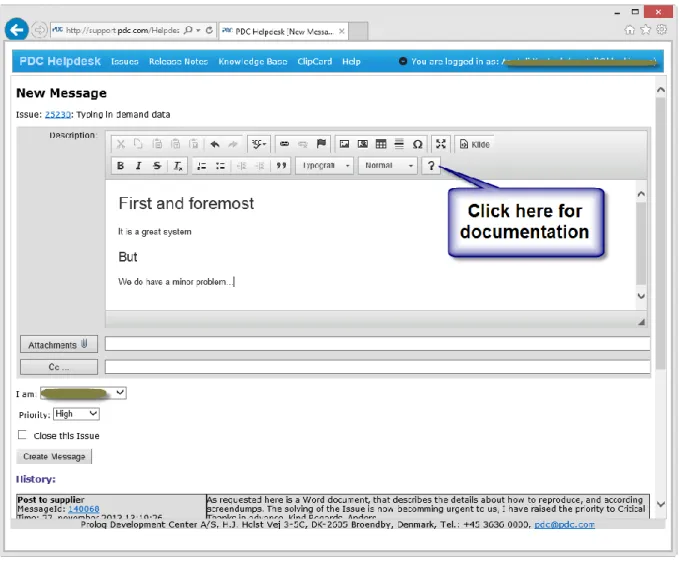Open the Normal paragraph format dropdown
Image resolution: width=679 pixels, height=565 pixels.
pos(388,165)
